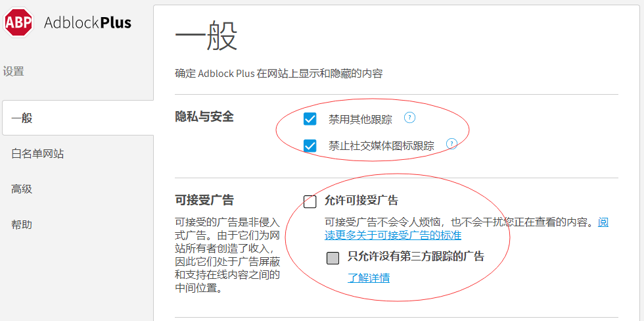Click the description 确定 Adblock Plus 在网站上显示和隐藏的内容

pyautogui.click(x=279, y=74)
